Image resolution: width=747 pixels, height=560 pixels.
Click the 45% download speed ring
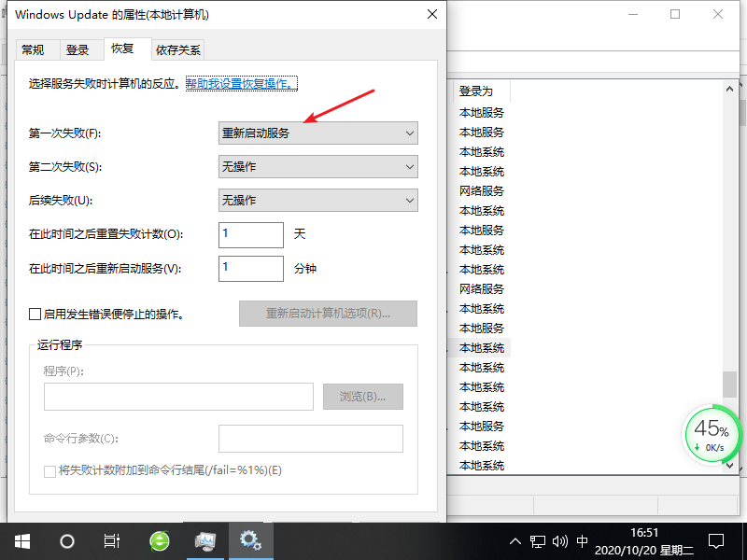712,433
